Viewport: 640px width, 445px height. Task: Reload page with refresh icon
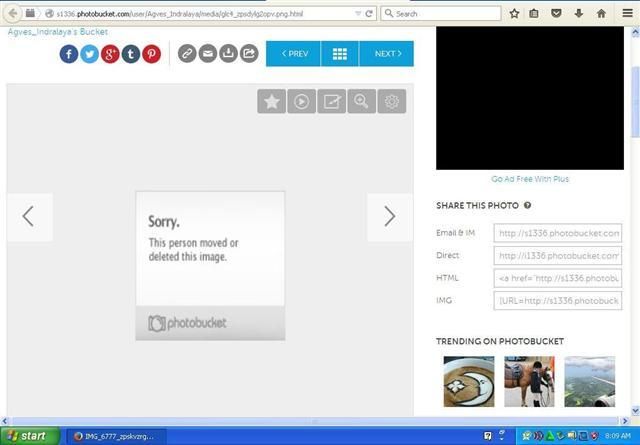pyautogui.click(x=369, y=13)
